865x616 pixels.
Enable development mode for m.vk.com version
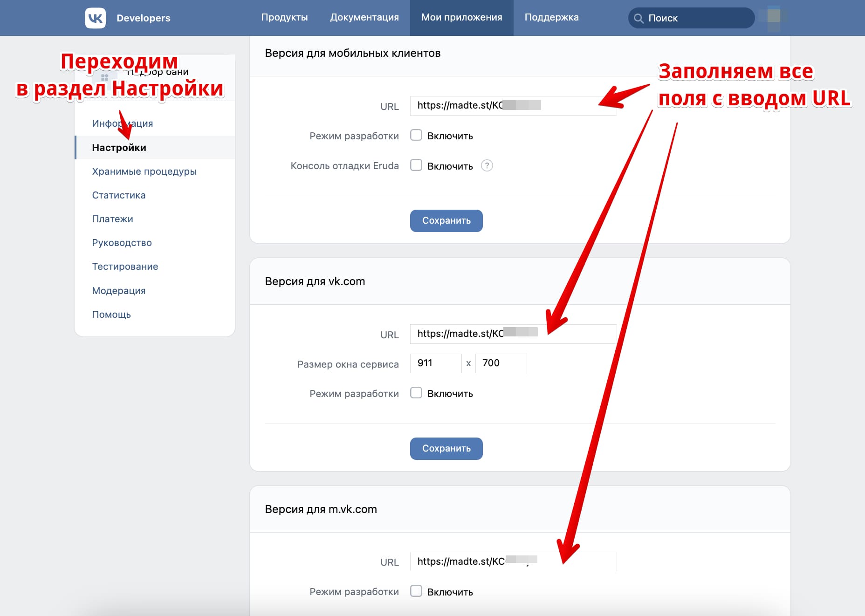[x=416, y=591]
